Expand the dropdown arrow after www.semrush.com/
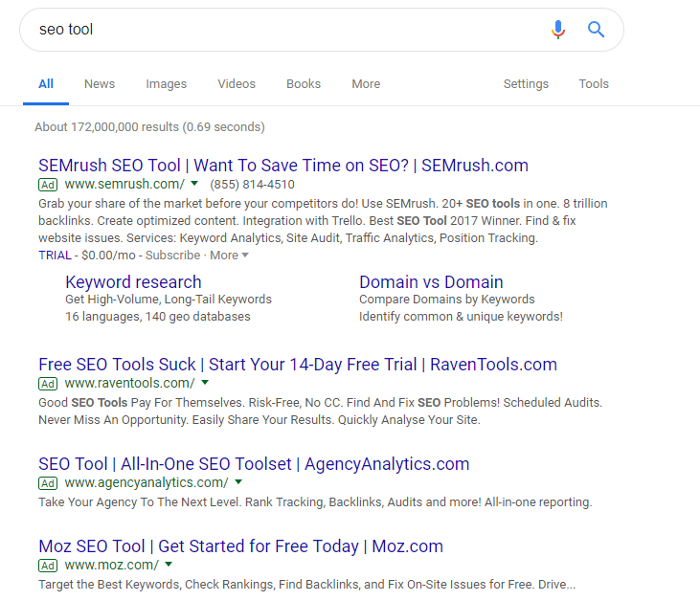Screen dimensions: 700x601 194,184
